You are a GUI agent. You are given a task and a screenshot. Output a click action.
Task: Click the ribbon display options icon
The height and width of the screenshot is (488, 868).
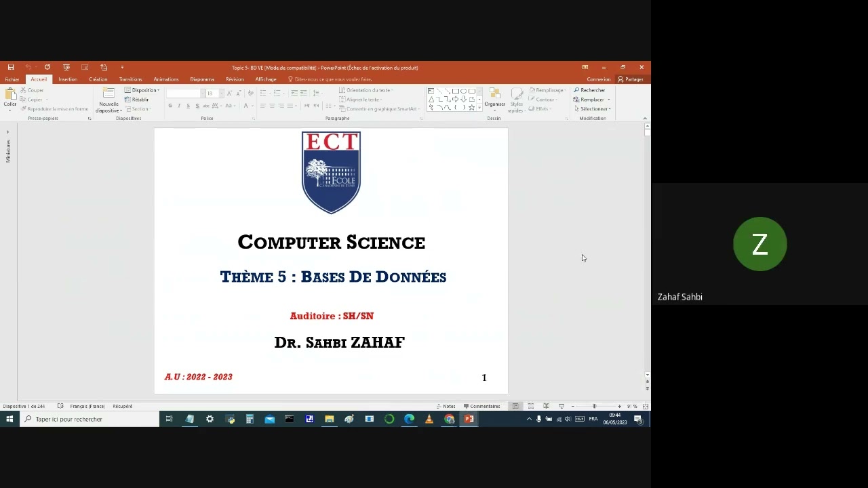(585, 67)
